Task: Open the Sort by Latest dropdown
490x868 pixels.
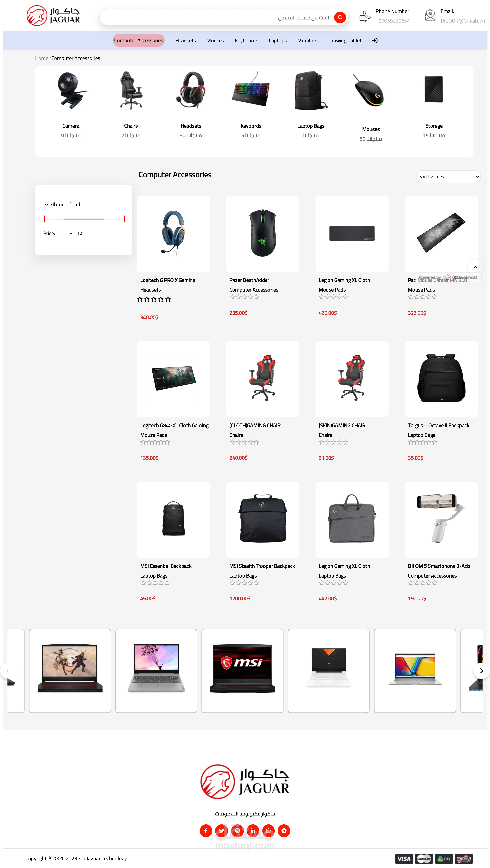Action: click(448, 177)
